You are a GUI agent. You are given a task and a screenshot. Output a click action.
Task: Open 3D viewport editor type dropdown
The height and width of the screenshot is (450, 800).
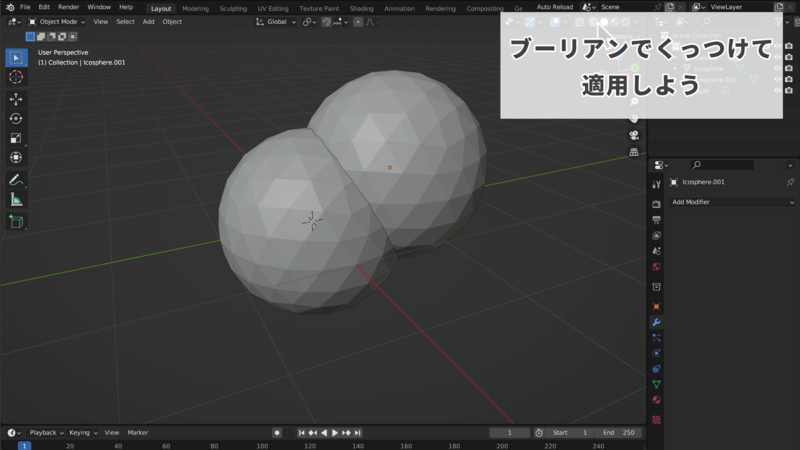pyautogui.click(x=14, y=22)
